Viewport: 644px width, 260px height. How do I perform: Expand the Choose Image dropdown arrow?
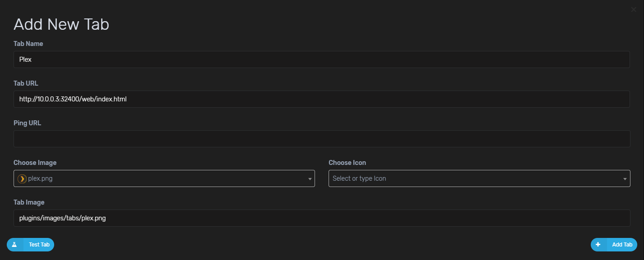click(x=310, y=179)
